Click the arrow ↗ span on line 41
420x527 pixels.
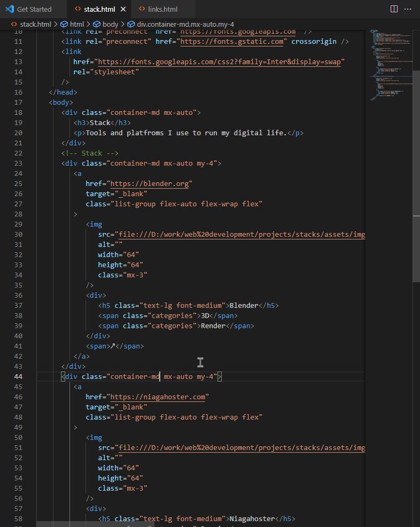point(113,346)
